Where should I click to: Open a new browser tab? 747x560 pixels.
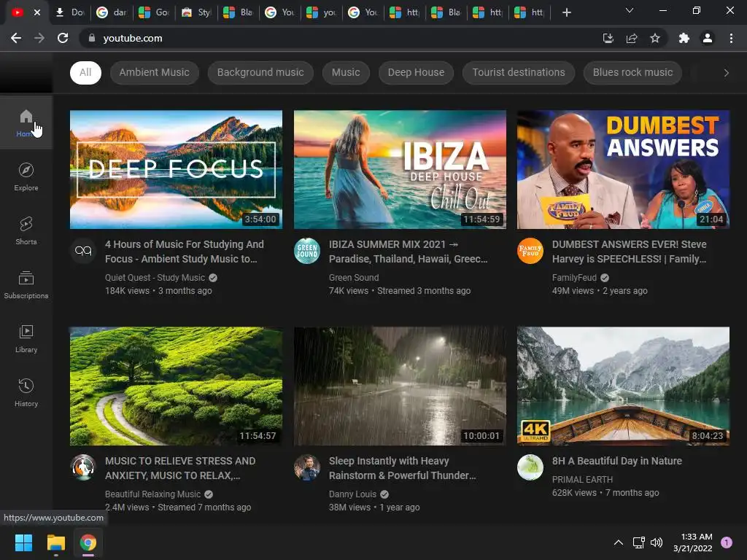click(x=566, y=12)
